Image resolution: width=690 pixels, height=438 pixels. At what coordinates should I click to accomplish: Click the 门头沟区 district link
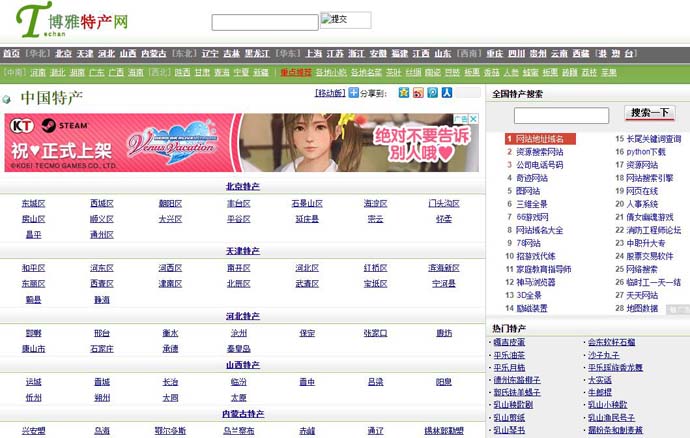444,203
